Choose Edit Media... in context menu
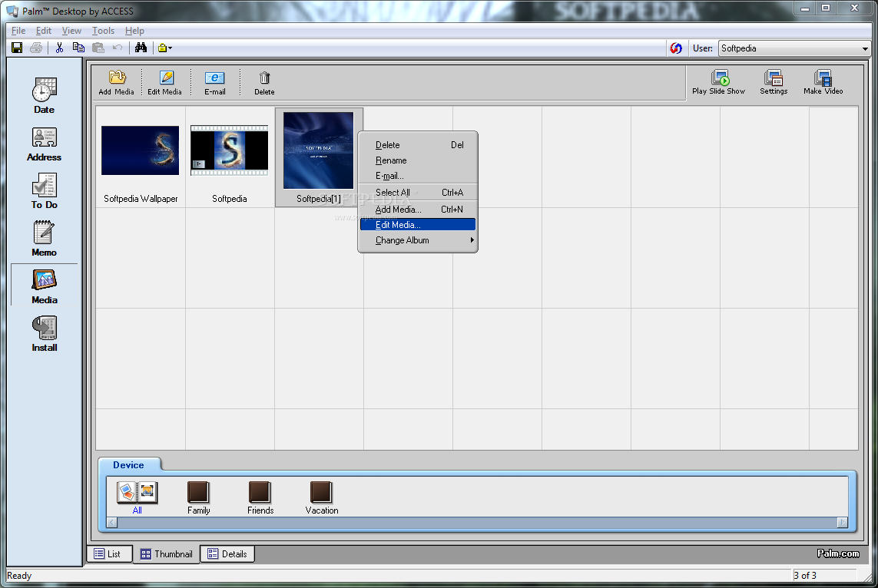 (418, 224)
